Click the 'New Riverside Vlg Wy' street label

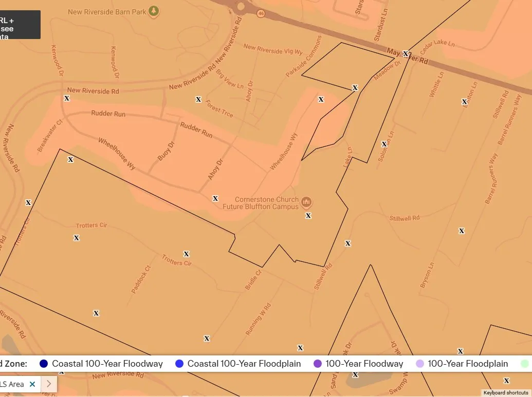(273, 49)
